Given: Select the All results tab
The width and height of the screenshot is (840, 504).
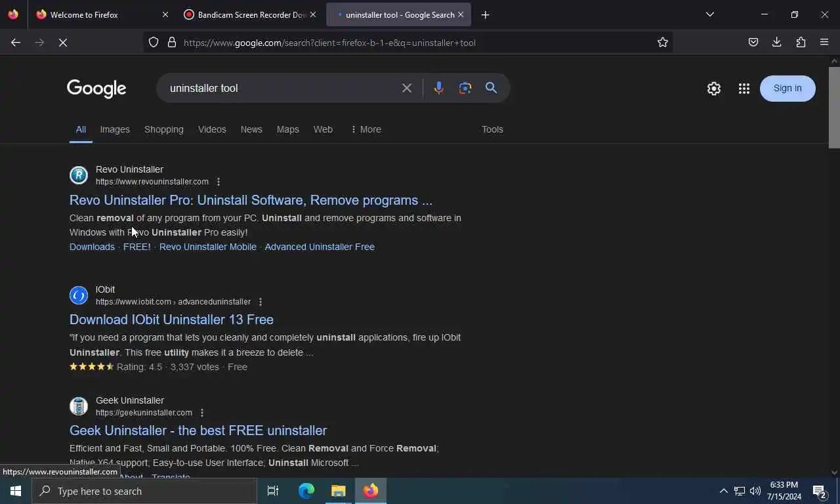Looking at the screenshot, I should click(x=81, y=129).
